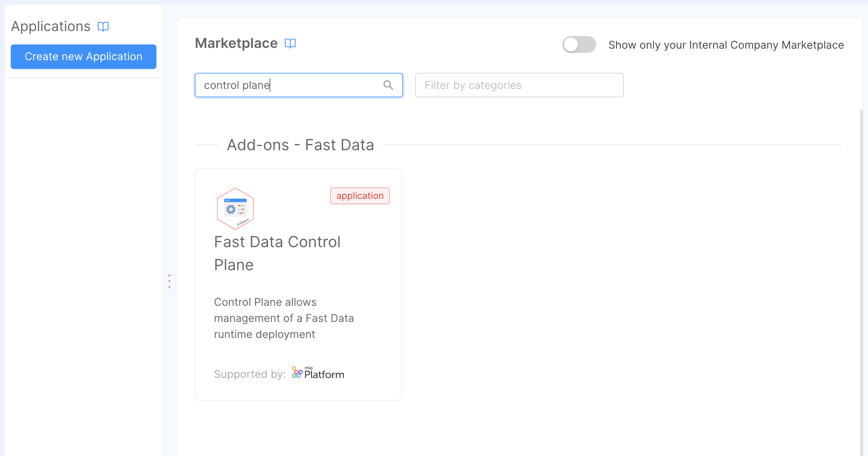868x456 pixels.
Task: Open the Applications documentation book icon
Action: [103, 26]
